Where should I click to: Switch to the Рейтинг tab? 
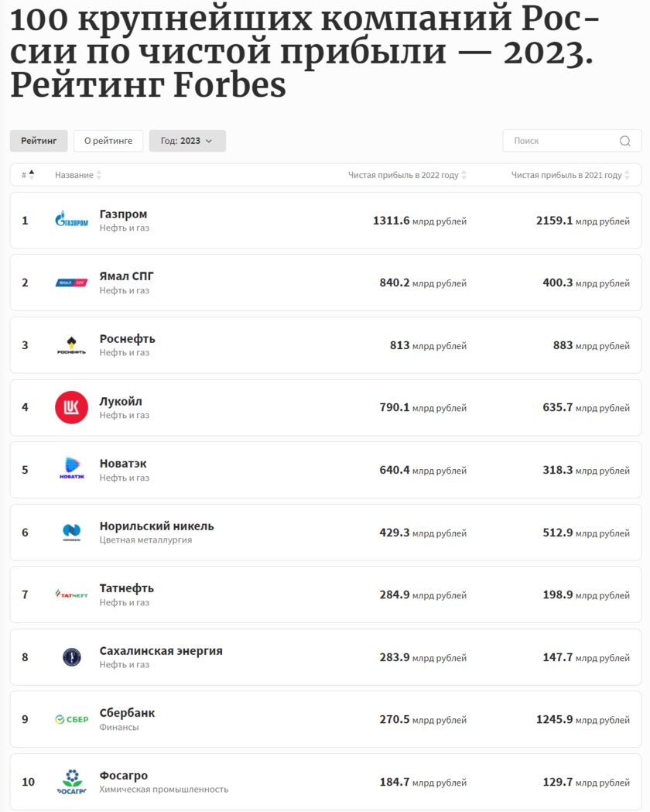coord(39,141)
